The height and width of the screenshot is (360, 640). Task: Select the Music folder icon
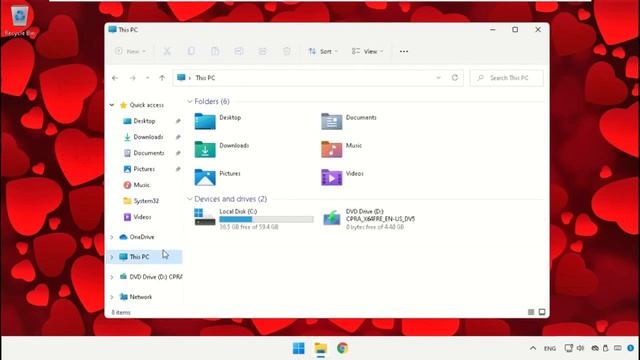pos(331,149)
